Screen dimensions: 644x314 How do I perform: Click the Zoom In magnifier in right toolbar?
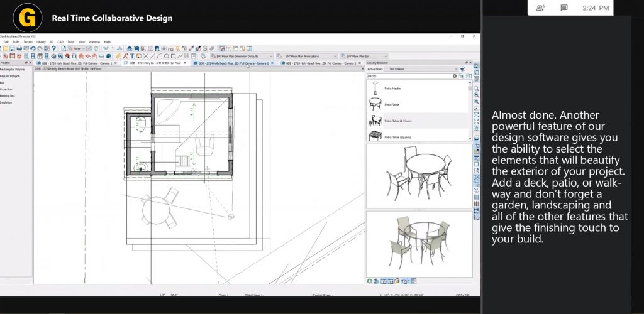tap(477, 95)
